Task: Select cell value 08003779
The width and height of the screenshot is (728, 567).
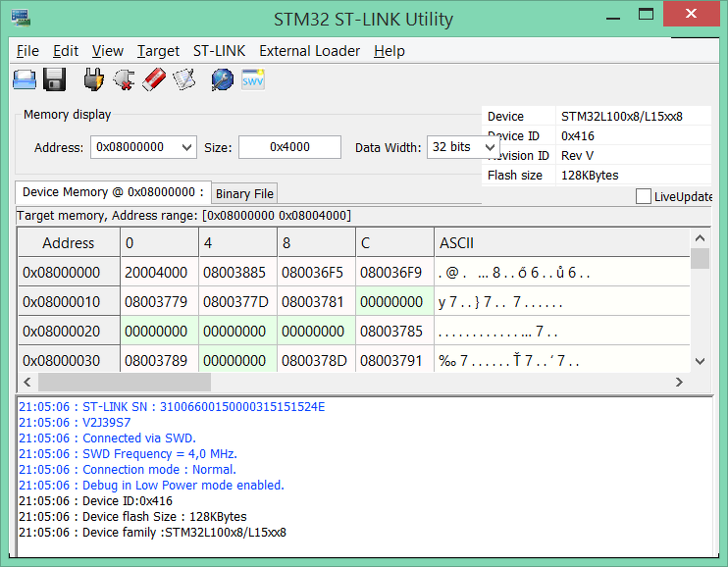Action: point(159,302)
